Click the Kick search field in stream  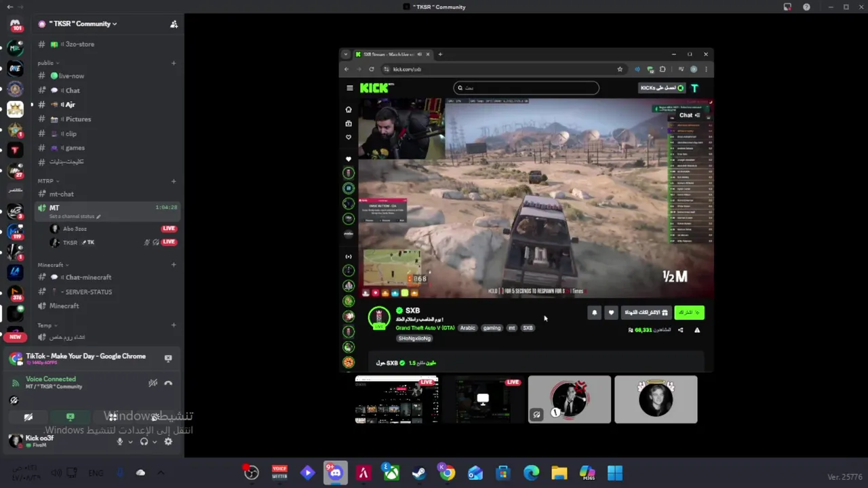tap(526, 87)
